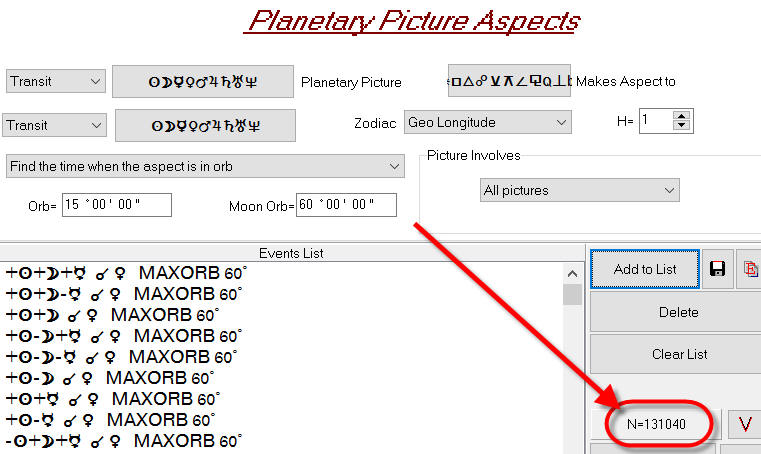
Task: Open the All pictures dropdown
Action: point(579,190)
